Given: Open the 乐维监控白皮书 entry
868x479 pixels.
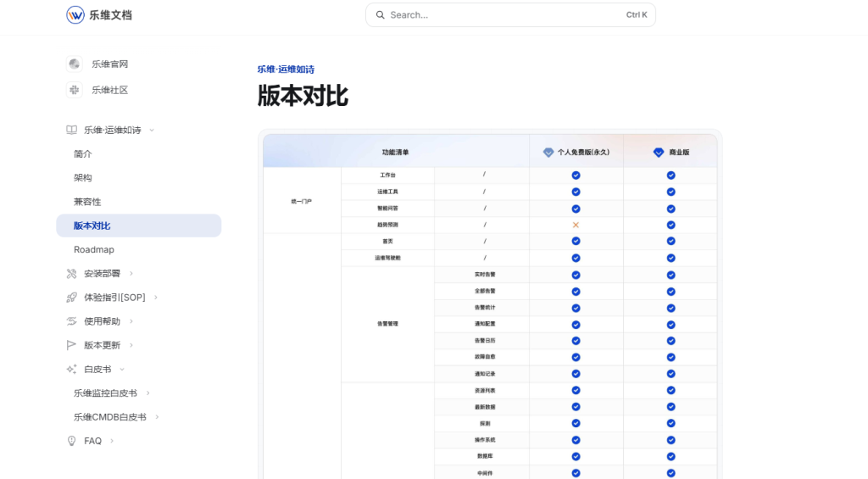Looking at the screenshot, I should (105, 393).
